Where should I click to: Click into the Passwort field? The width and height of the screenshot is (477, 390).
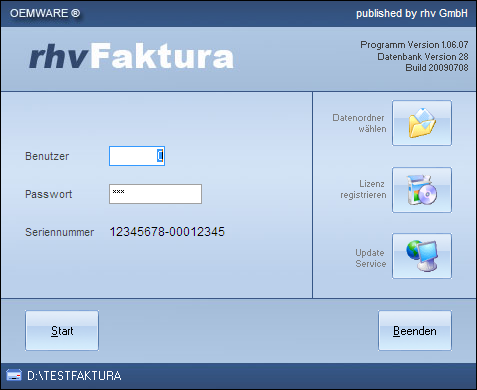pyautogui.click(x=155, y=194)
